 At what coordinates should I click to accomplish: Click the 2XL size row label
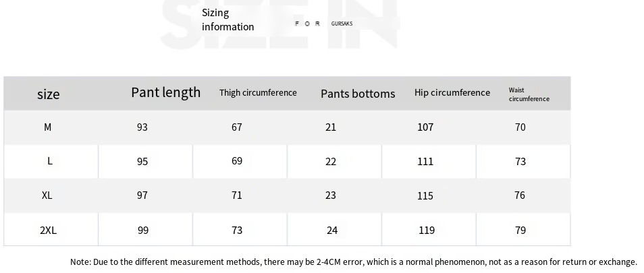click(48, 230)
